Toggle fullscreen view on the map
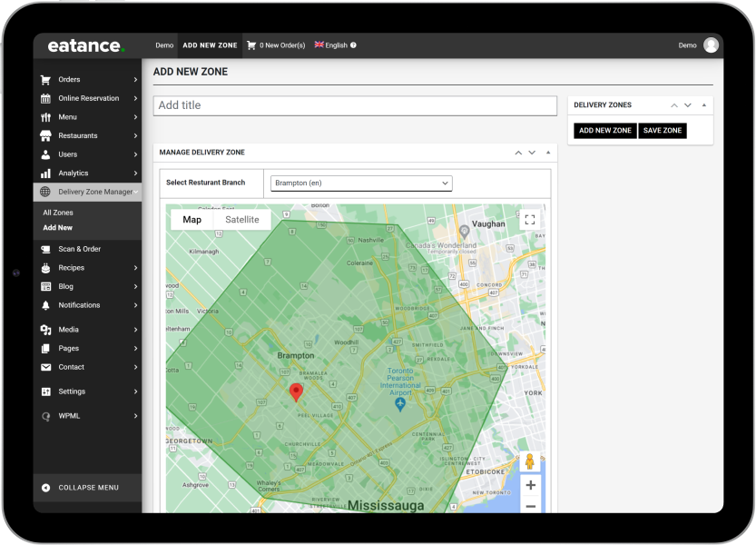756x545 pixels. pyautogui.click(x=530, y=220)
